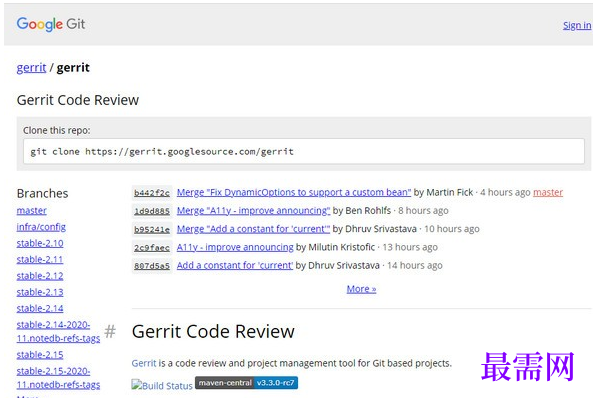The width and height of the screenshot is (593, 398).
Task: Click the '13 hours ago' timestamp
Action: (410, 247)
